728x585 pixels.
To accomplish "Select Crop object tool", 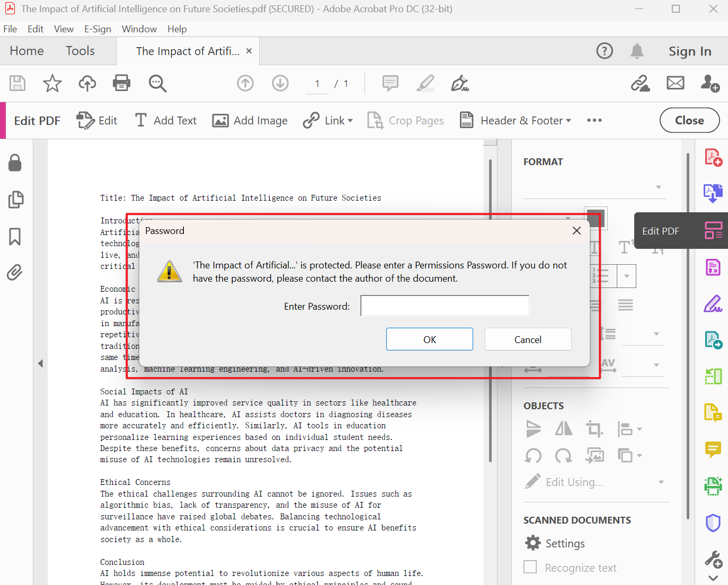I will coord(594,428).
